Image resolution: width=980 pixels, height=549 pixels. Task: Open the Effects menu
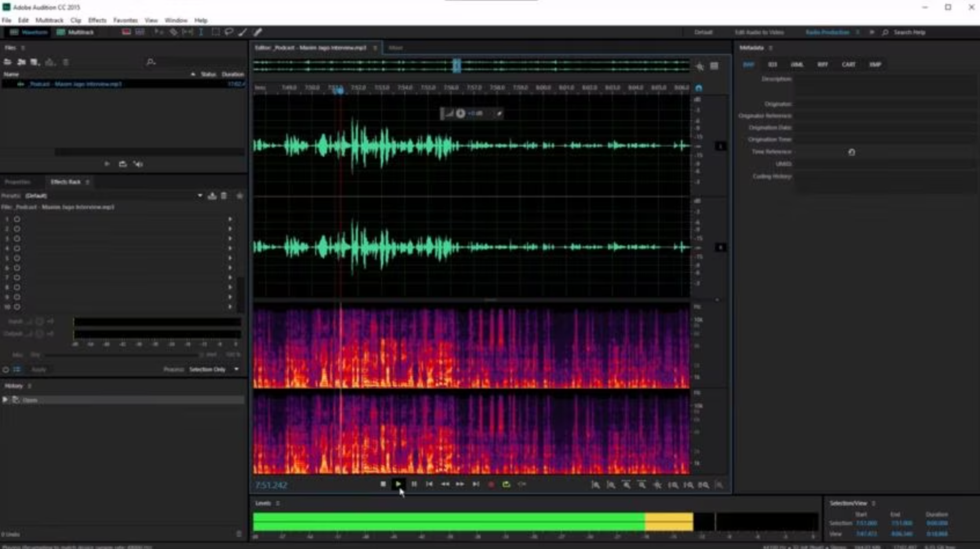97,20
